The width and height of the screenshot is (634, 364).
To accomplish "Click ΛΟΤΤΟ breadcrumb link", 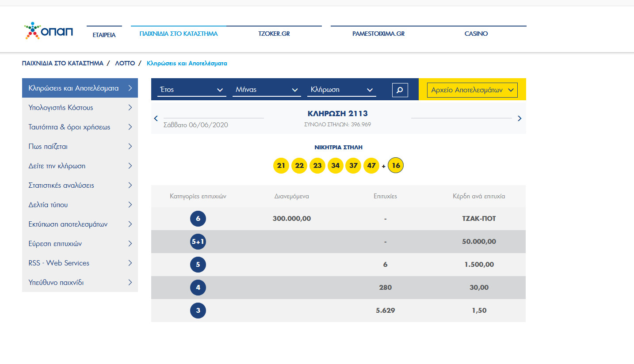I will pos(125,63).
